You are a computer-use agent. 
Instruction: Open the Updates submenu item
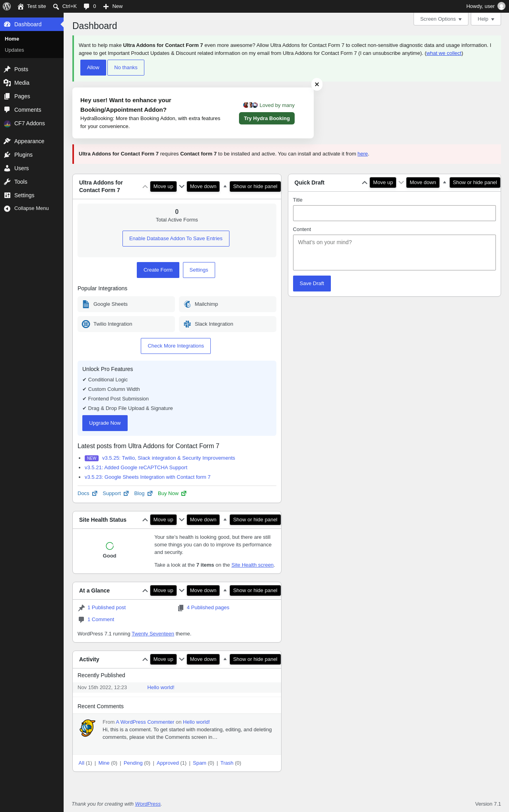(x=14, y=50)
